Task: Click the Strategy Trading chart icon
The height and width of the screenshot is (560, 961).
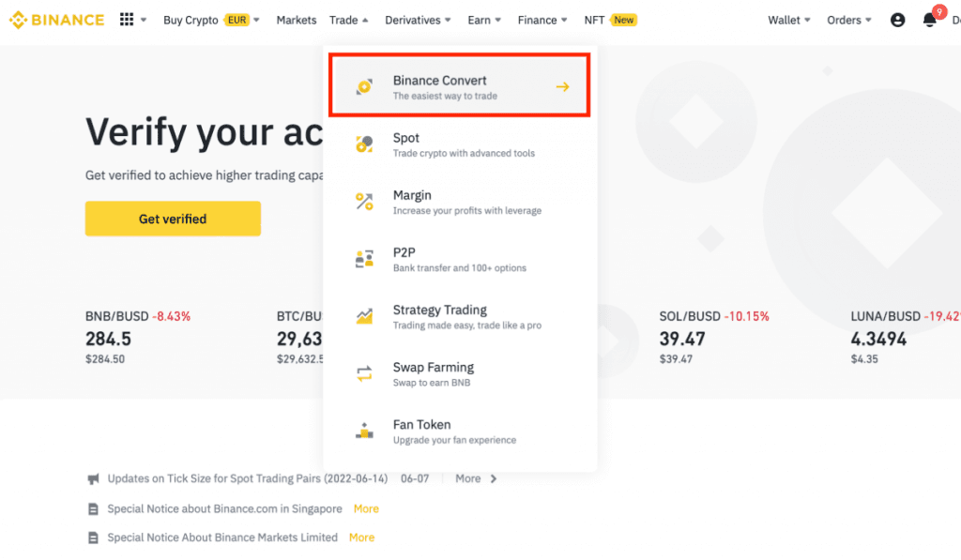Action: (364, 317)
